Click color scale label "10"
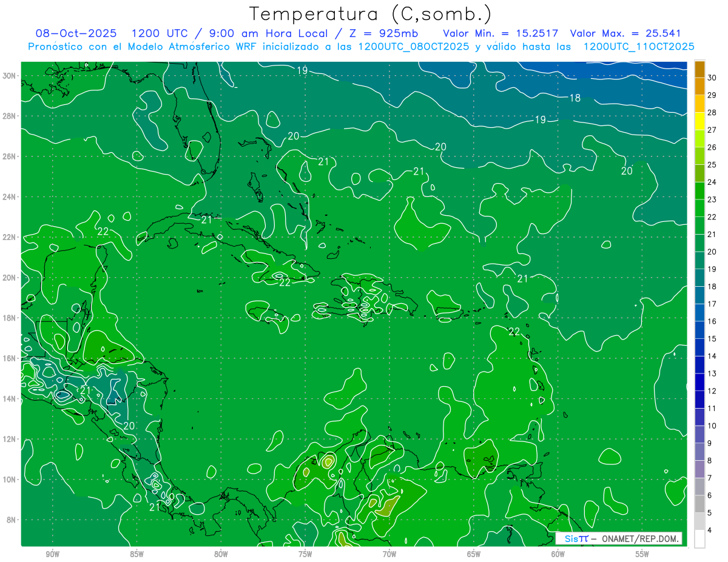The width and height of the screenshot is (728, 562). [712, 426]
